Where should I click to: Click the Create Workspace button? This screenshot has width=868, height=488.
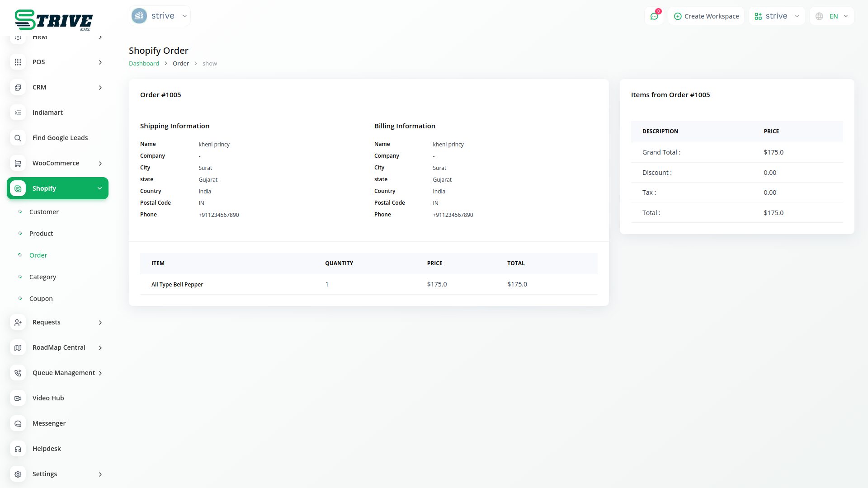(x=706, y=16)
